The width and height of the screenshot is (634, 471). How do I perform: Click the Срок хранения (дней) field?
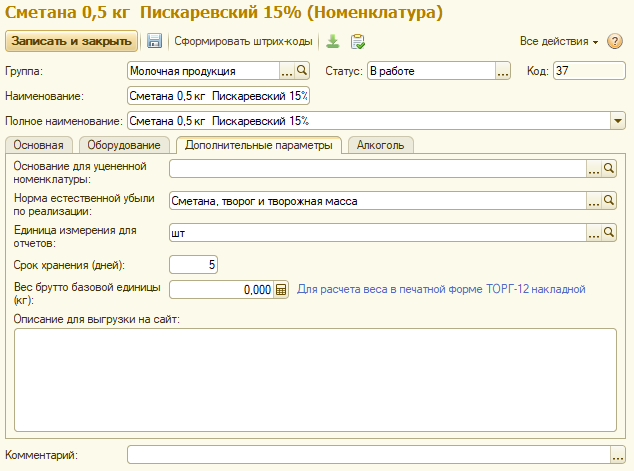click(x=193, y=265)
